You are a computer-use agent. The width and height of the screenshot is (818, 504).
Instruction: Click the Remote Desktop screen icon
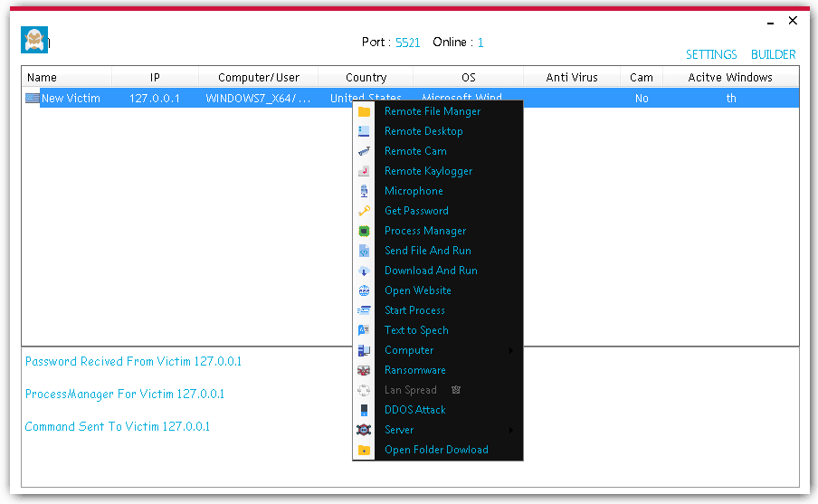tap(364, 131)
